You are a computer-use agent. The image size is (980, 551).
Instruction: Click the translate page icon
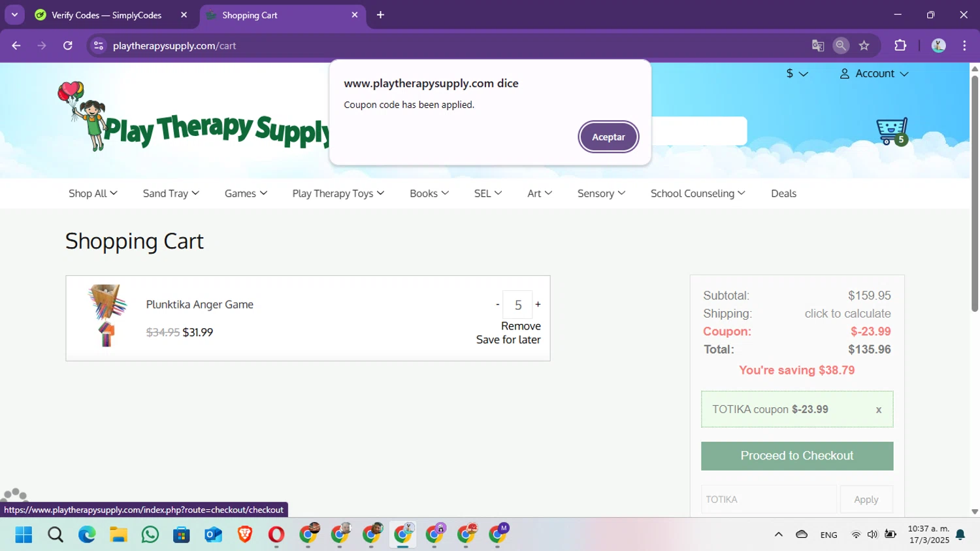tap(818, 46)
